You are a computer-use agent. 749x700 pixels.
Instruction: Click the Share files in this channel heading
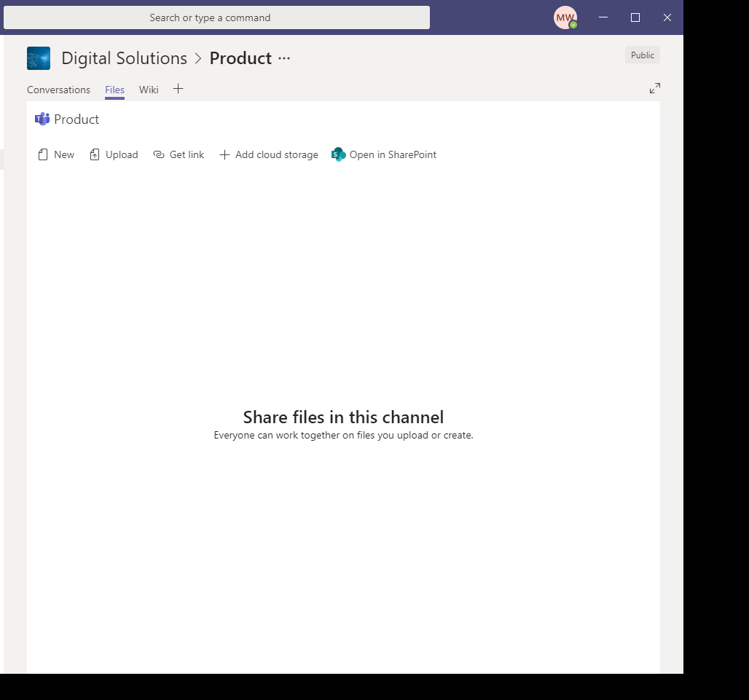(343, 417)
